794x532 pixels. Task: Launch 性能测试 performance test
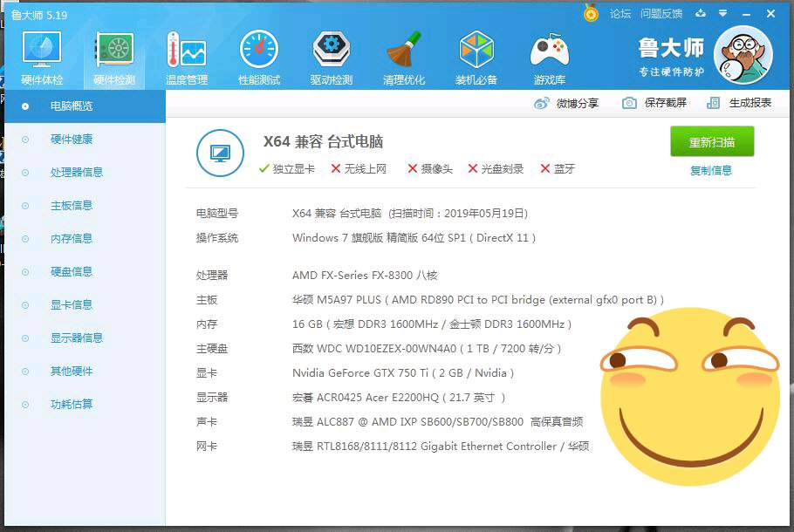pos(259,58)
